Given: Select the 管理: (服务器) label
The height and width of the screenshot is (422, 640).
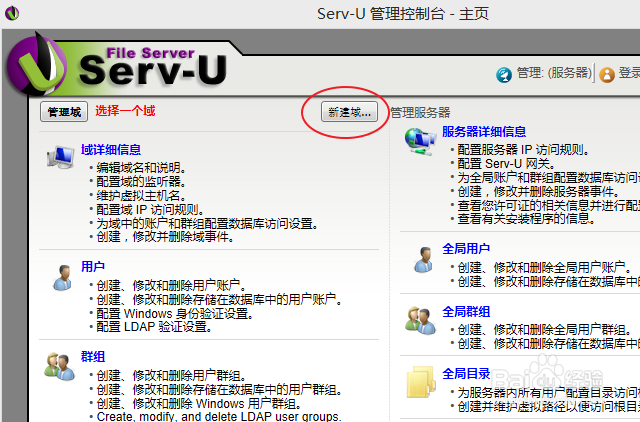Looking at the screenshot, I should pyautogui.click(x=554, y=73).
